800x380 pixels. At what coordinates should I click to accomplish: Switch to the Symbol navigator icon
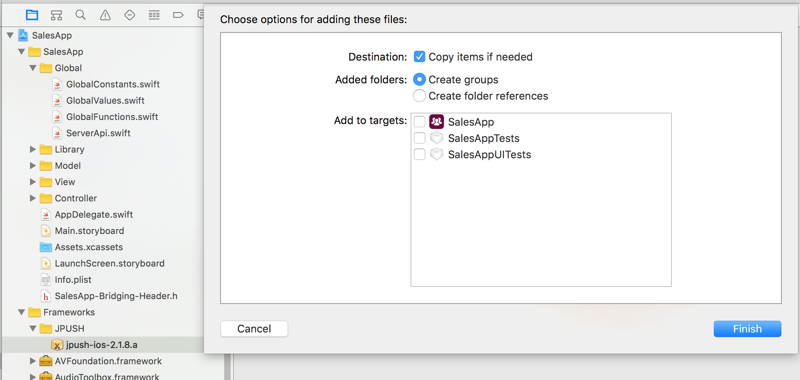pos(57,15)
